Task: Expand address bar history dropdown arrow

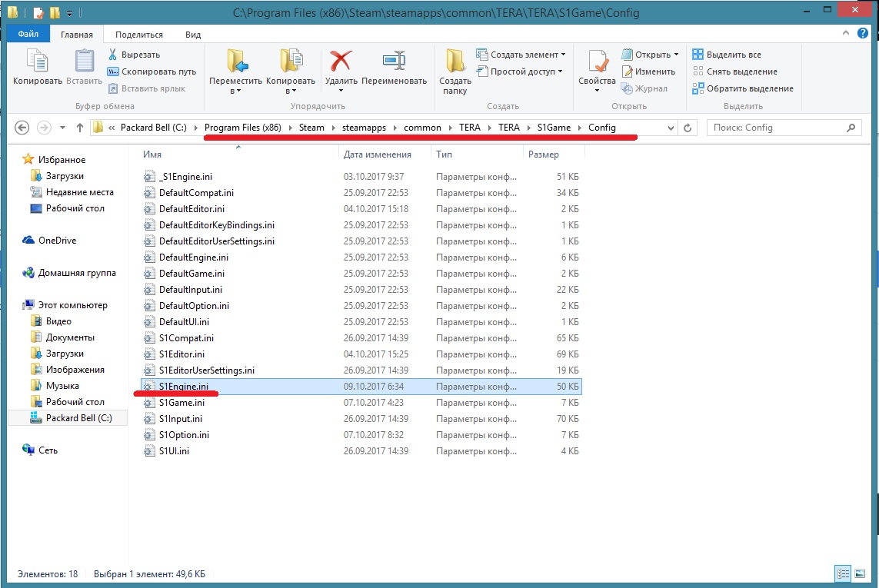Action: 671,128
